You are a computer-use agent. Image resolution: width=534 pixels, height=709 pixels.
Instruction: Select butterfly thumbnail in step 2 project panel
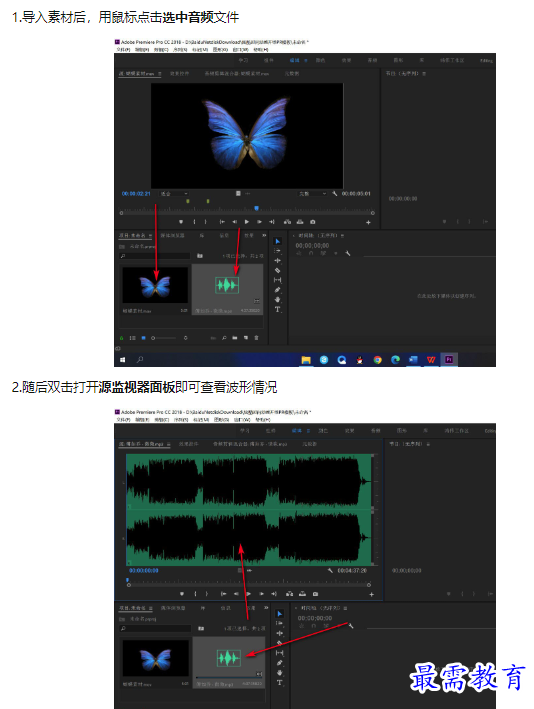point(156,658)
